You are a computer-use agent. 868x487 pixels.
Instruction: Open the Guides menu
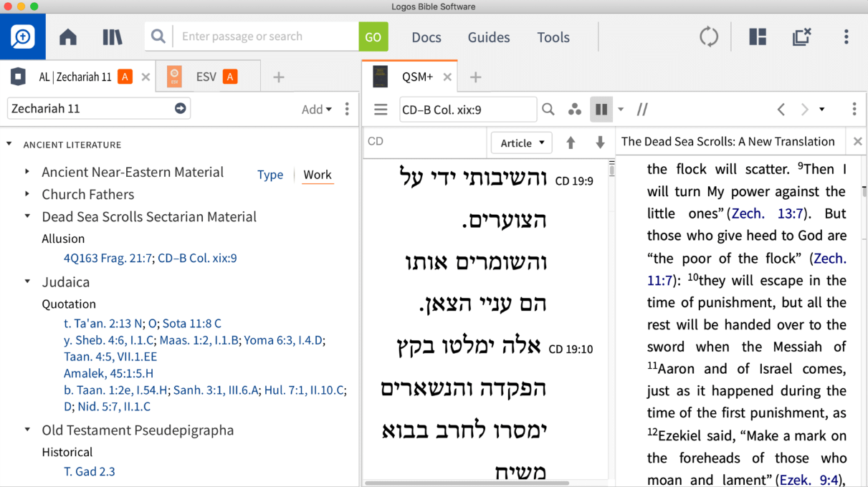(x=489, y=37)
